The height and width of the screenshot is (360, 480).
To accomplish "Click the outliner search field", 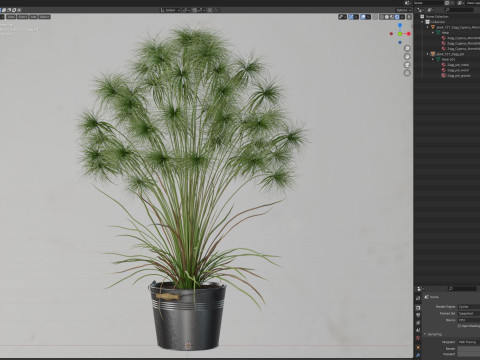I will [x=459, y=10].
